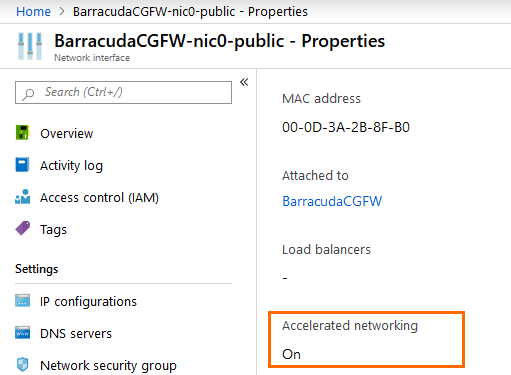511x375 pixels.
Task: Collapse the sidebar with double chevron
Action: [x=244, y=82]
